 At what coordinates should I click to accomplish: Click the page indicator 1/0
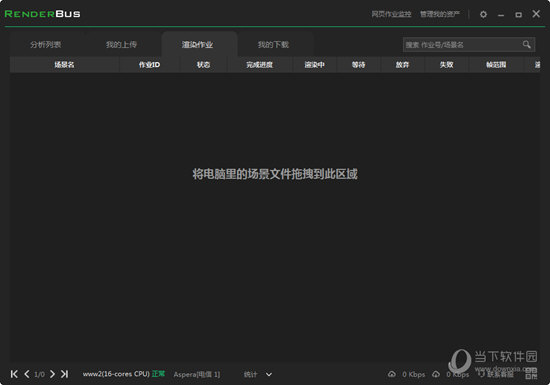pyautogui.click(x=40, y=374)
